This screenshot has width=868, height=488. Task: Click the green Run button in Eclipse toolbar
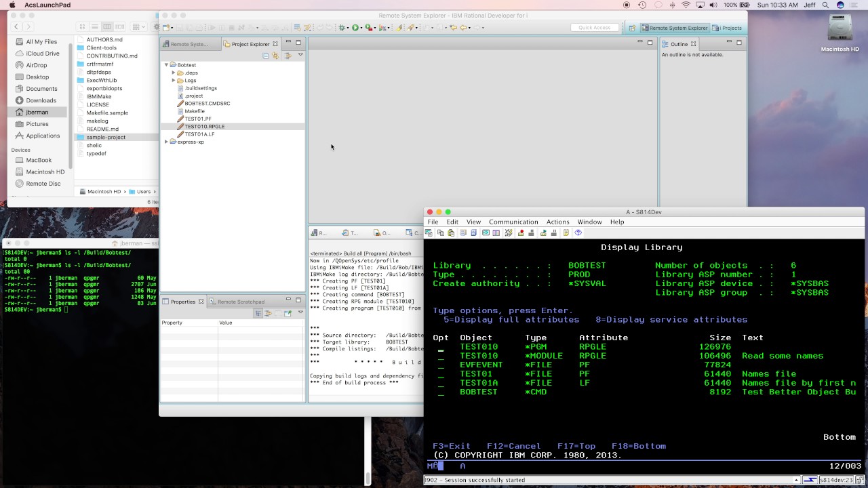point(355,28)
